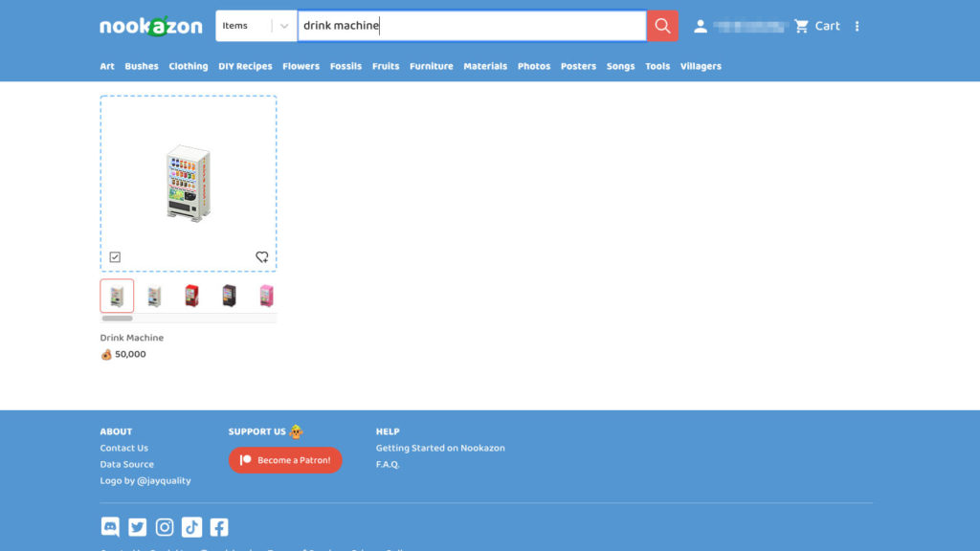Open the Logo by @jayquality link
980x551 pixels.
(x=145, y=480)
